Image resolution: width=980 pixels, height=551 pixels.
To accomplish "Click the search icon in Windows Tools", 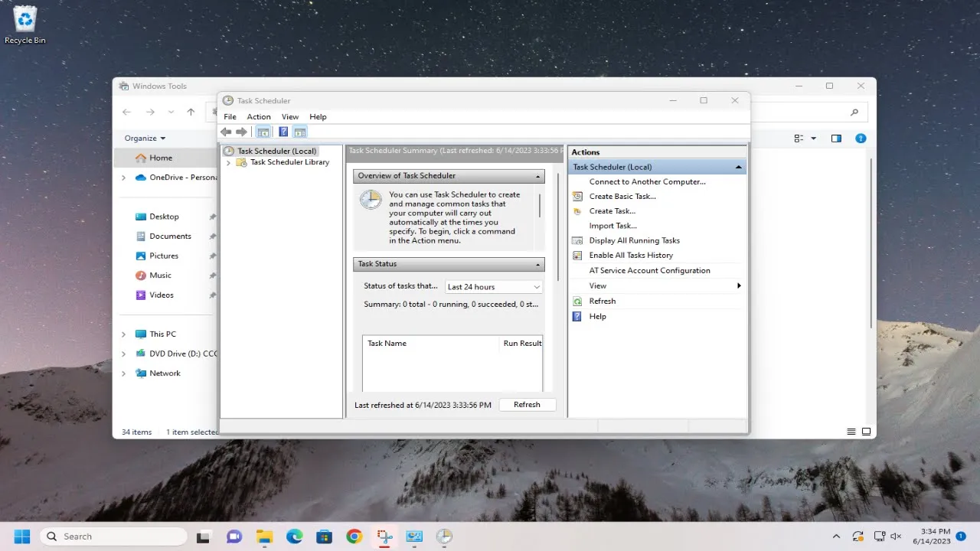I will pos(854,112).
